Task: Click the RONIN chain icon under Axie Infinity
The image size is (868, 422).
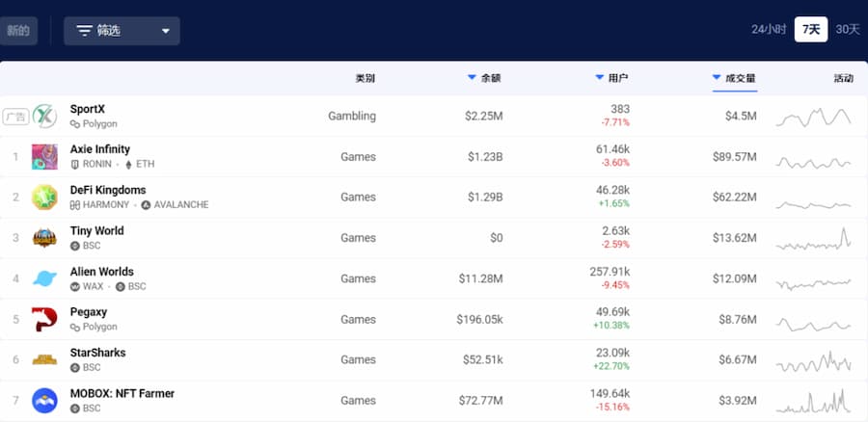Action: tap(74, 164)
